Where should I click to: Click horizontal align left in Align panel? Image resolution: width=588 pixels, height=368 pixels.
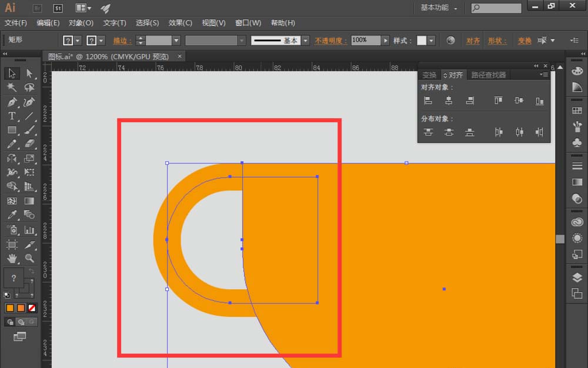click(x=428, y=101)
